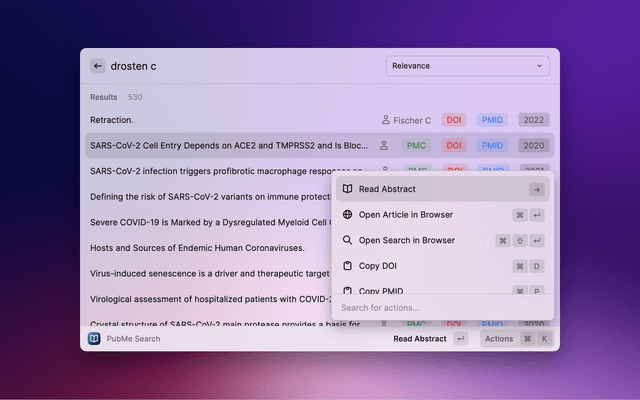The image size is (640, 400).
Task: Click the green PMC tag on SARS-CoV-2 Cell Entry row
Action: click(416, 145)
